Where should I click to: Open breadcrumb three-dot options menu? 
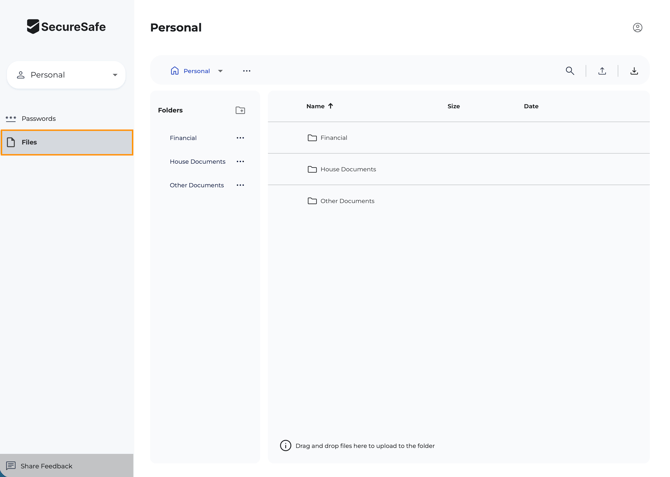[x=247, y=71]
